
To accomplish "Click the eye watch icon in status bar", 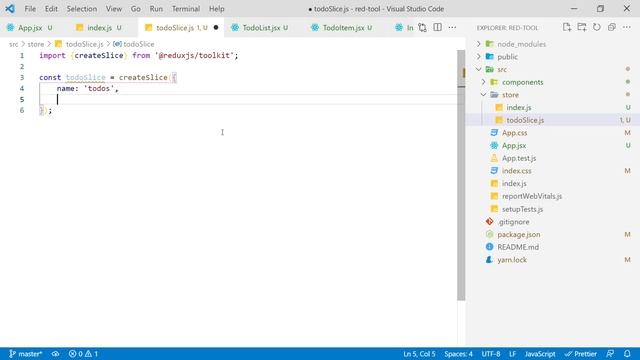I will [x=56, y=354].
